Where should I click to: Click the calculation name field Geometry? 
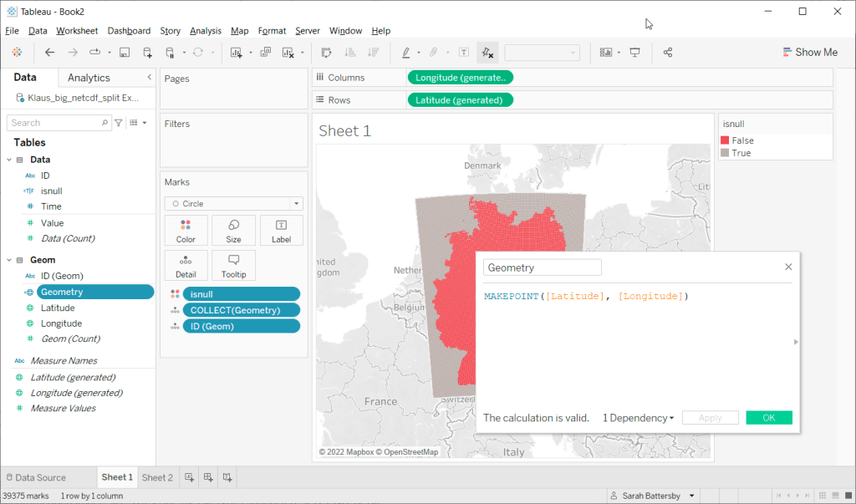tap(542, 267)
